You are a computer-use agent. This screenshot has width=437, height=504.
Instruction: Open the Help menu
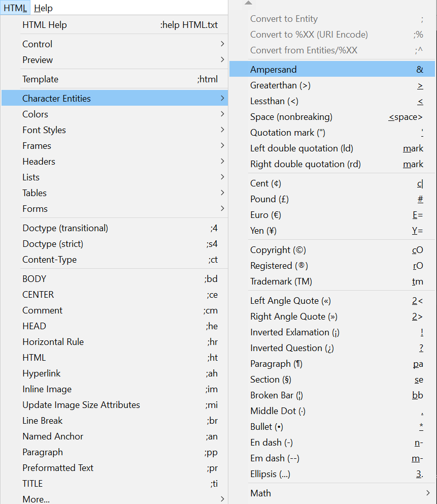44,8
